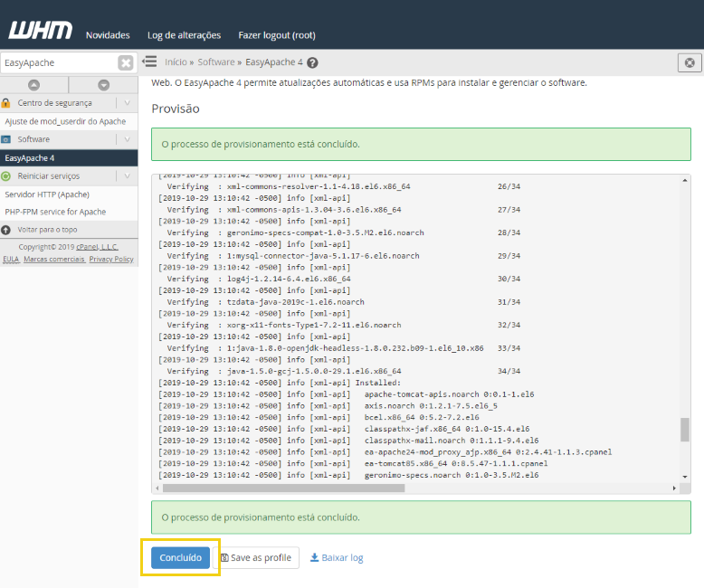The height and width of the screenshot is (588, 704).
Task: Click the lower green provisioning complete message
Action: [421, 517]
